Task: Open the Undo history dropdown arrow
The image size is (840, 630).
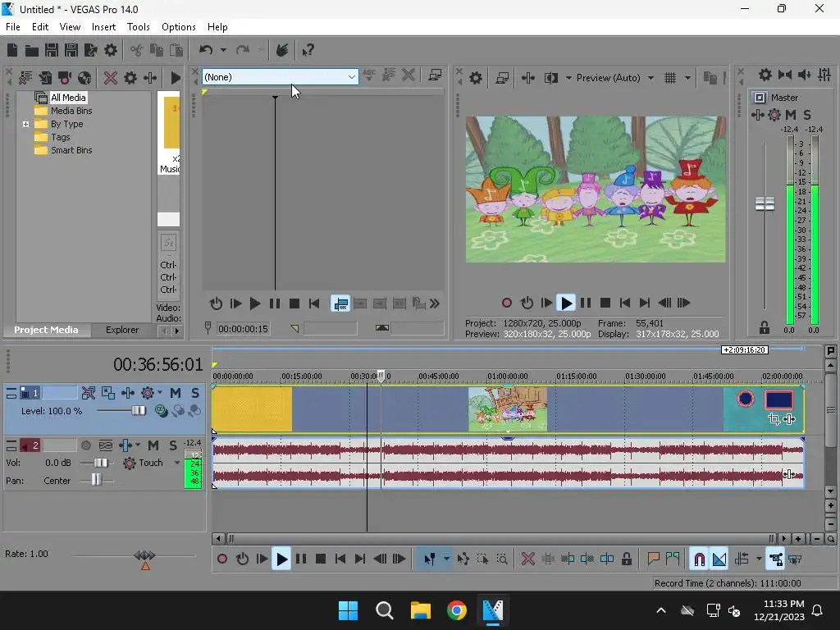Action: pos(223,50)
